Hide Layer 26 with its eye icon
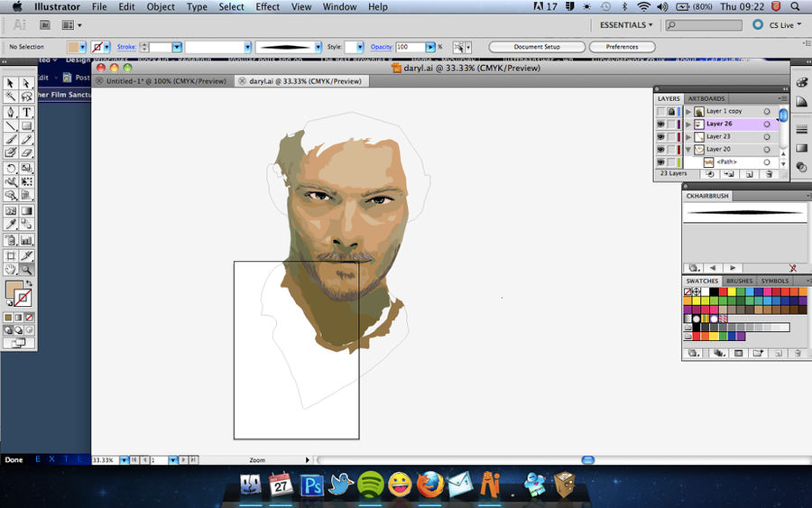This screenshot has width=812, height=508. 660,125
